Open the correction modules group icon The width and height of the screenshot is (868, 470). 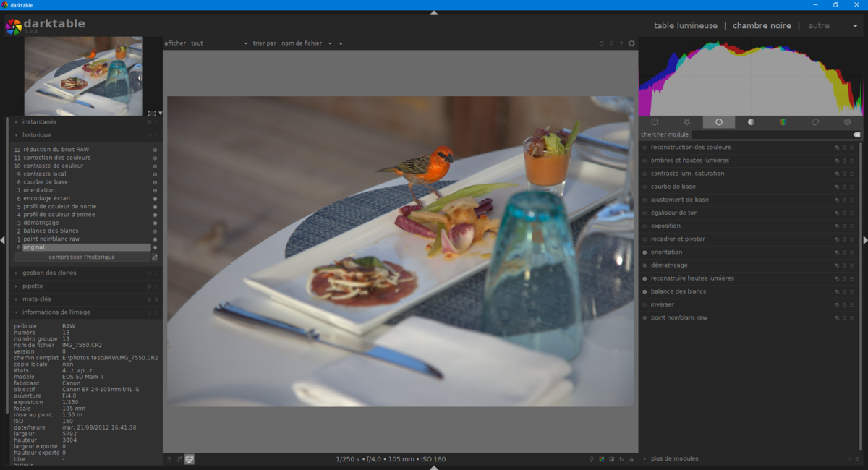pos(815,122)
